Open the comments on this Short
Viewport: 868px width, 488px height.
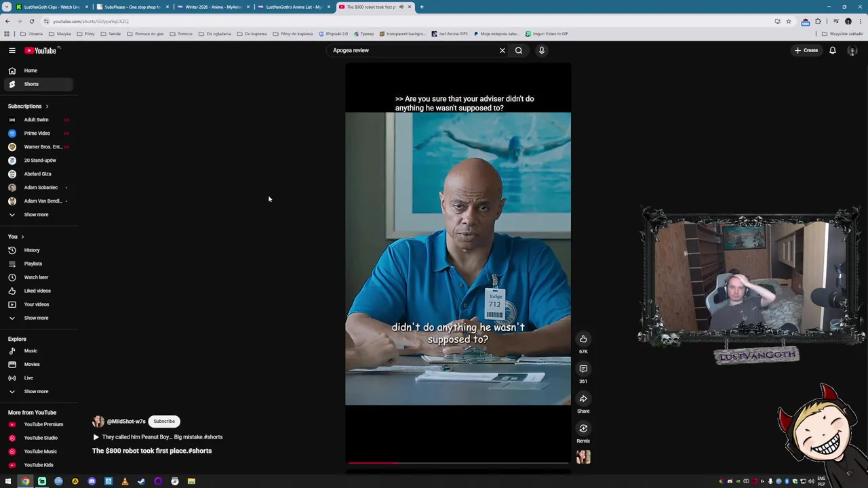583,369
